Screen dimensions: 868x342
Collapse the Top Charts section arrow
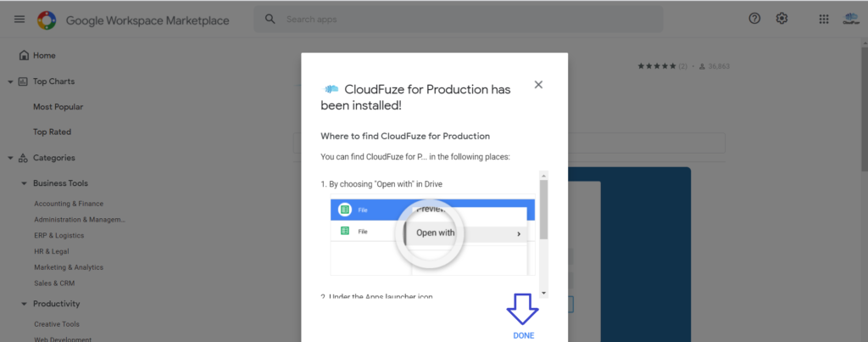[10, 82]
